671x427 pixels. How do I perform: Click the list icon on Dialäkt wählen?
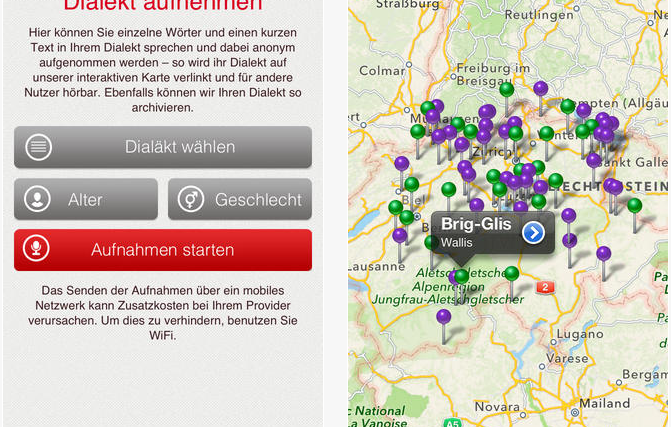coord(38,147)
